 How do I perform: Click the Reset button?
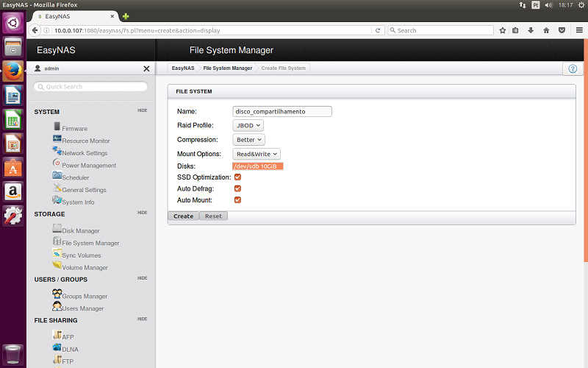213,216
